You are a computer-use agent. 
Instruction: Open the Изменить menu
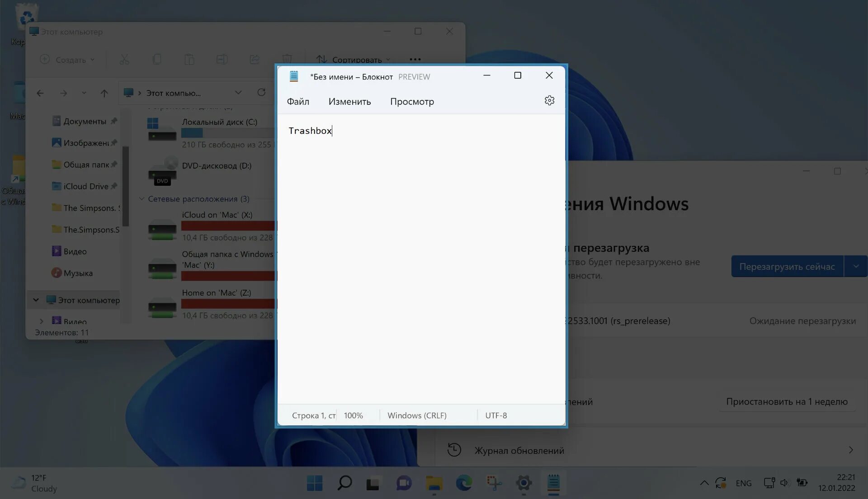(349, 102)
